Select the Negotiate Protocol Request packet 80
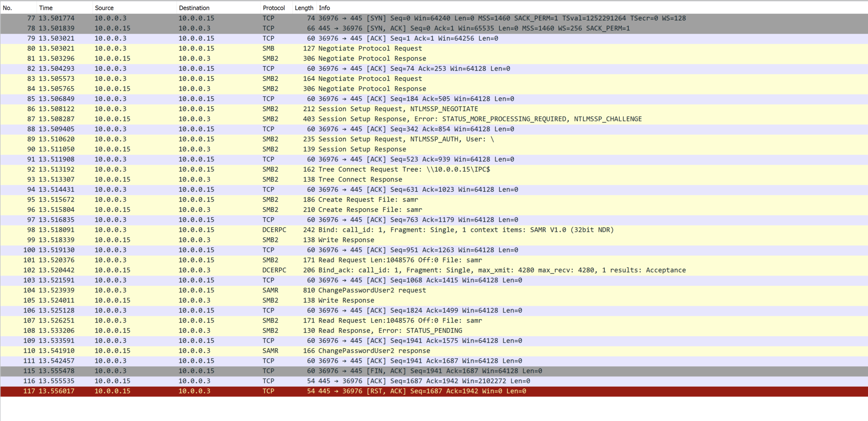The height and width of the screenshot is (421, 868). [x=254, y=48]
